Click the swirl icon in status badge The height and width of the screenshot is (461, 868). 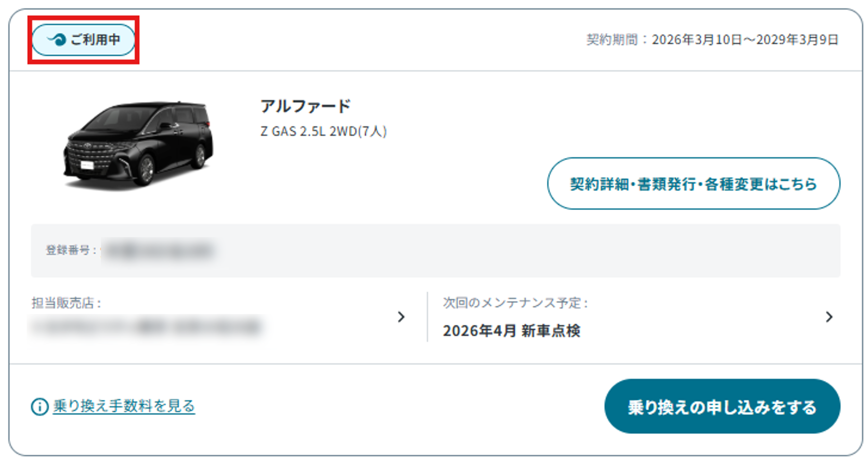[57, 40]
